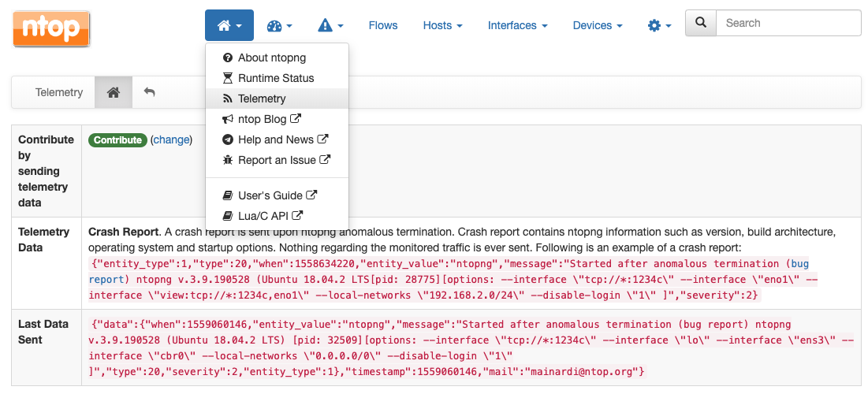Click the book icon beside Lua/C API
The width and height of the screenshot is (868, 394).
coord(228,216)
